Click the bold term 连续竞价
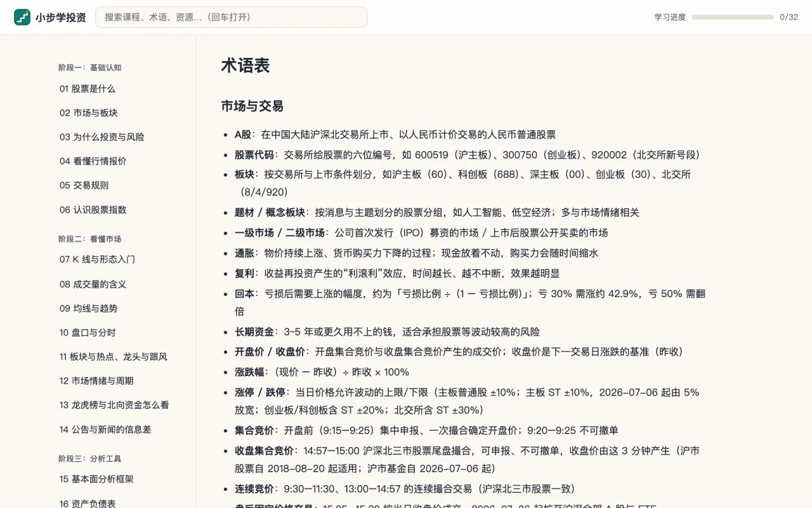The width and height of the screenshot is (812, 508). pos(254,489)
